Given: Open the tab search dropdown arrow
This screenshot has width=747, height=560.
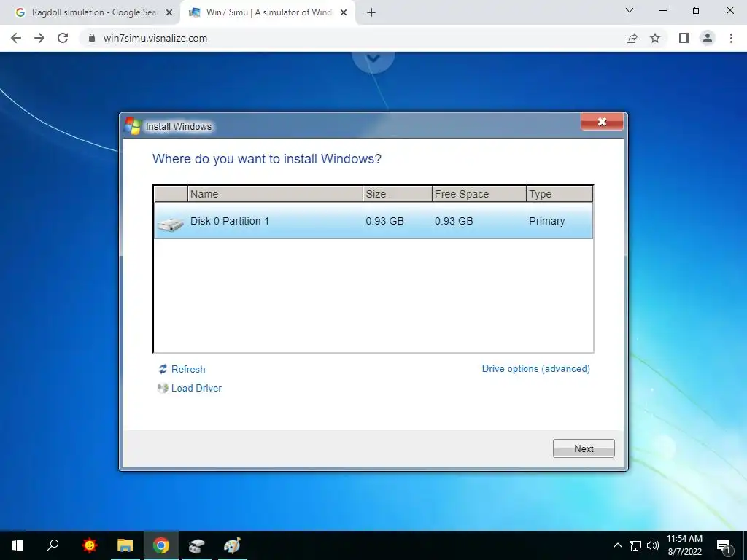Looking at the screenshot, I should point(630,10).
